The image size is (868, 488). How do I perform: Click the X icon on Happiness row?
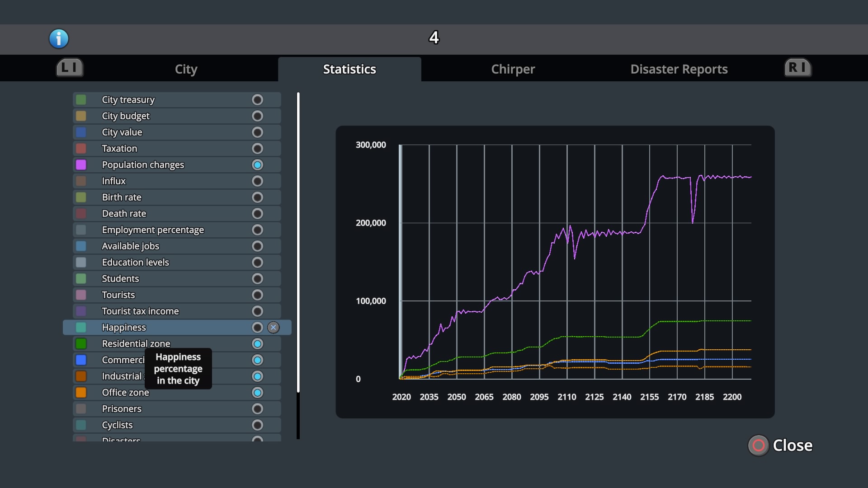273,328
